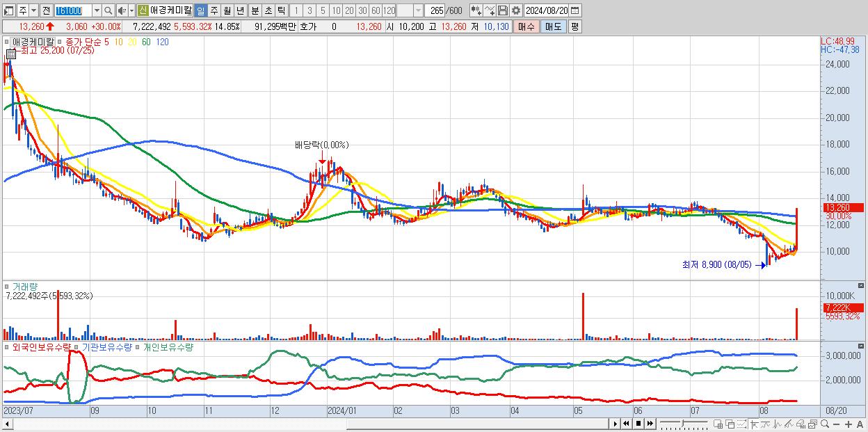The image size is (868, 432).
Task: Click the 최저 8,900 (08/05) label
Action: 717,264
